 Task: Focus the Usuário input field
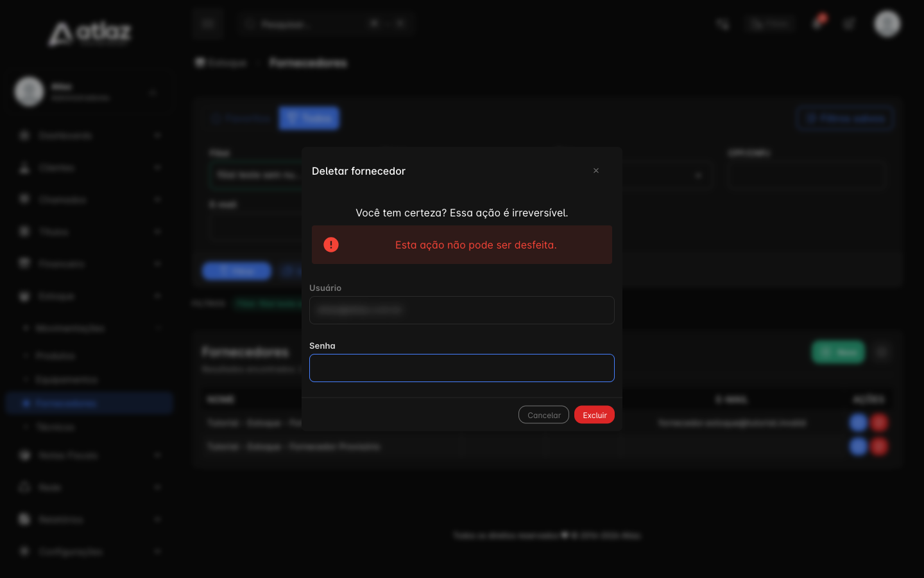tap(462, 310)
